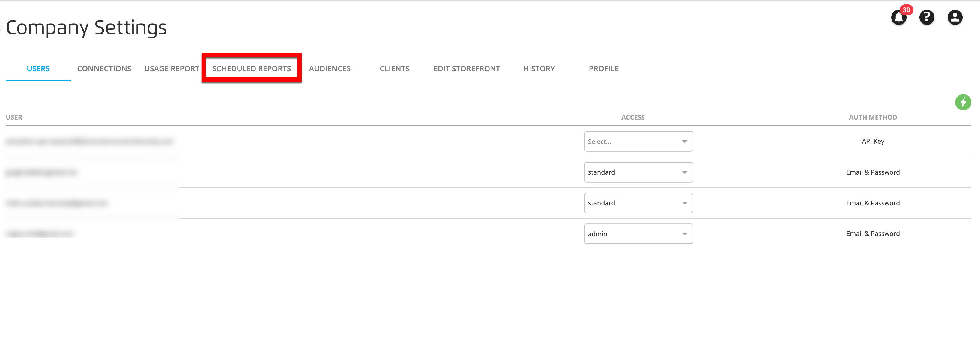
Task: Open the admin access dropdown
Action: [x=638, y=234]
